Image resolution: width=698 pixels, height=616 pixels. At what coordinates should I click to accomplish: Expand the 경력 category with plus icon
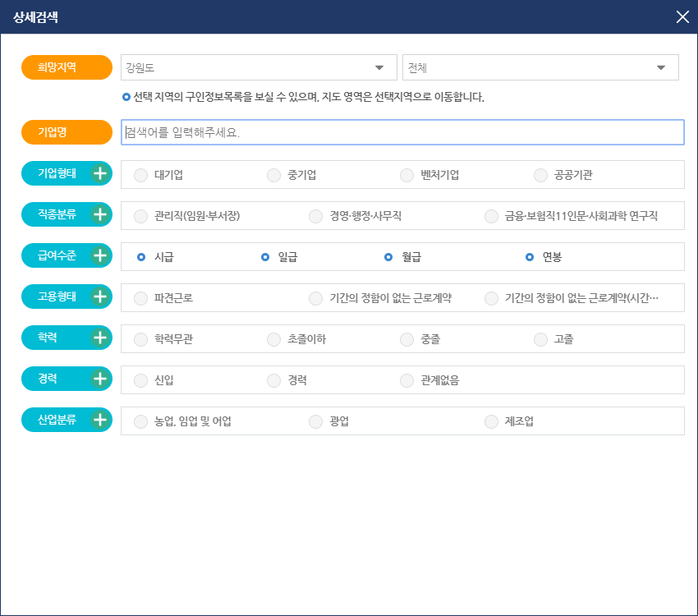(x=102, y=379)
